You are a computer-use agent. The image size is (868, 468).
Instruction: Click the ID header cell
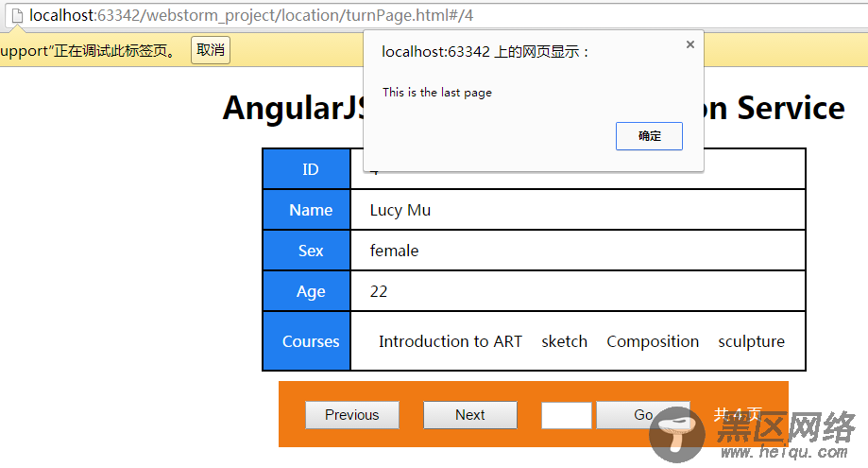[x=307, y=169]
